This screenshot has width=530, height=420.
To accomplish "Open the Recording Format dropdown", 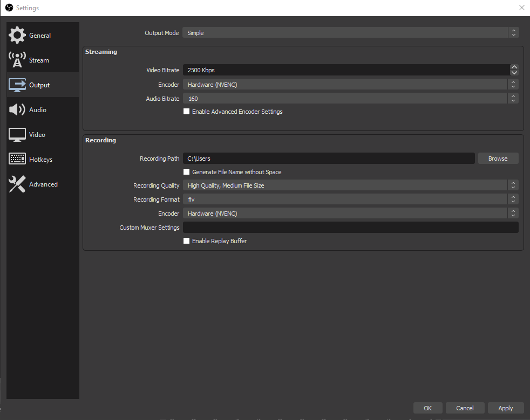I will coord(350,199).
